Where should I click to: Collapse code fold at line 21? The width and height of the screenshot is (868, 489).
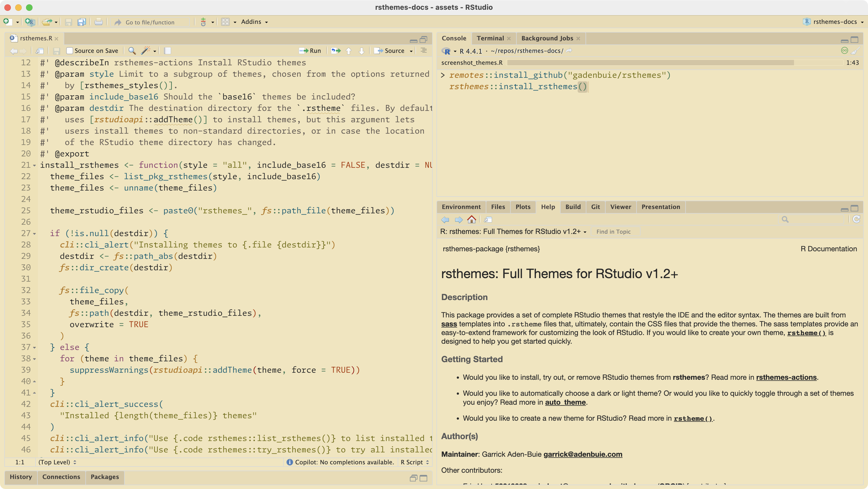[x=34, y=165]
